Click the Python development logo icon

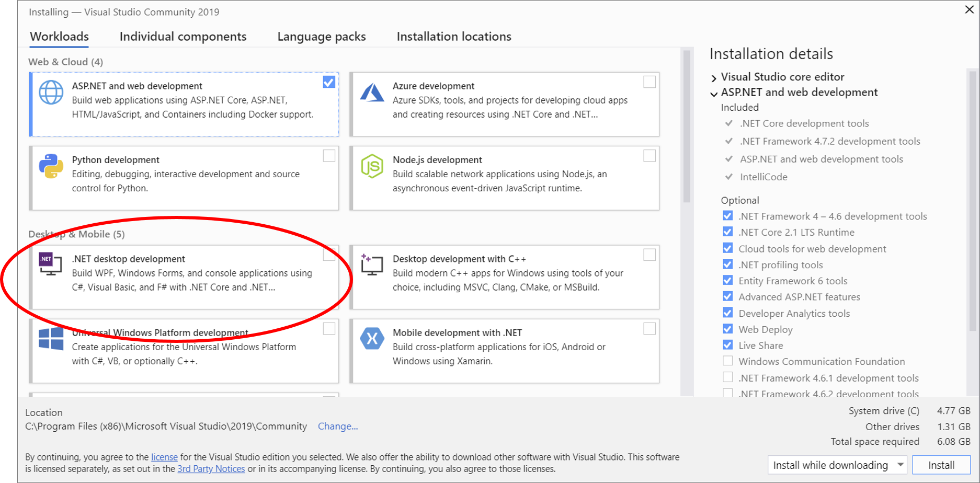click(51, 166)
